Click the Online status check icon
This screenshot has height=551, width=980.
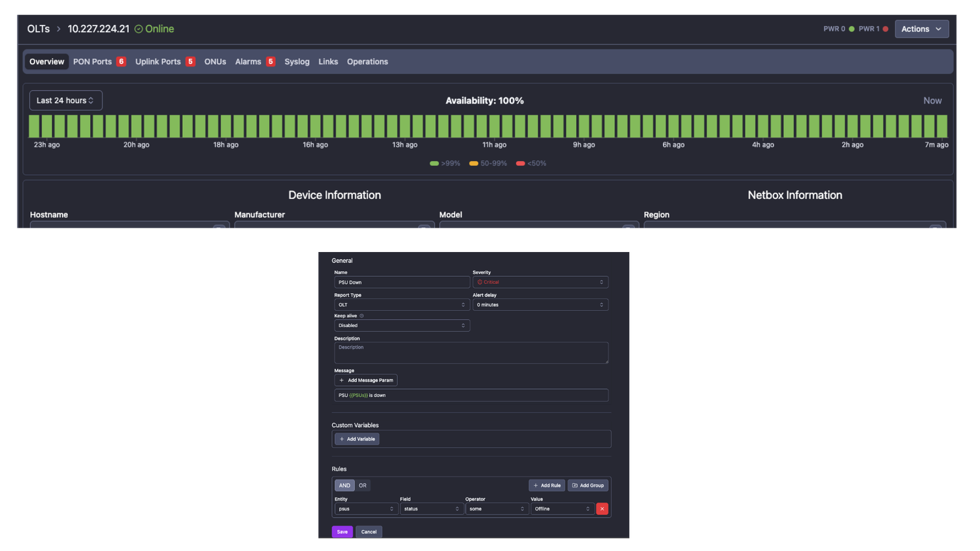139,29
